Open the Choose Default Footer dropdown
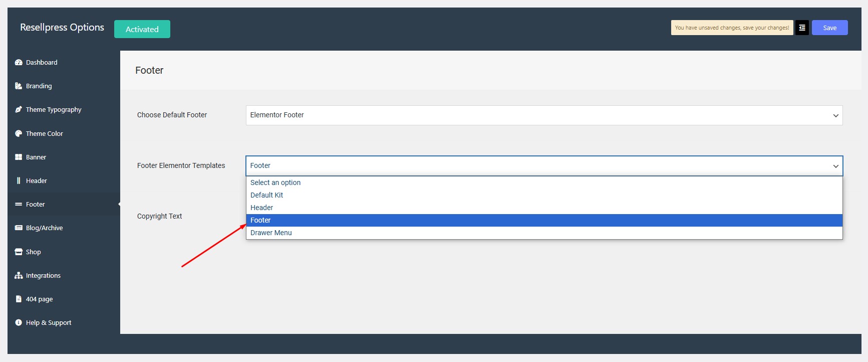Screen dimensions: 868x362 tap(544, 115)
